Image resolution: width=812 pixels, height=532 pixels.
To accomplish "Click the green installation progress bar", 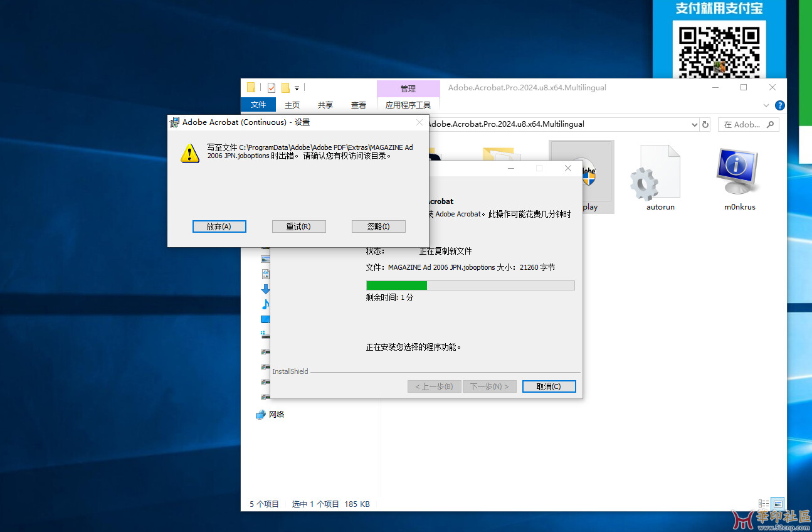I will [x=470, y=285].
